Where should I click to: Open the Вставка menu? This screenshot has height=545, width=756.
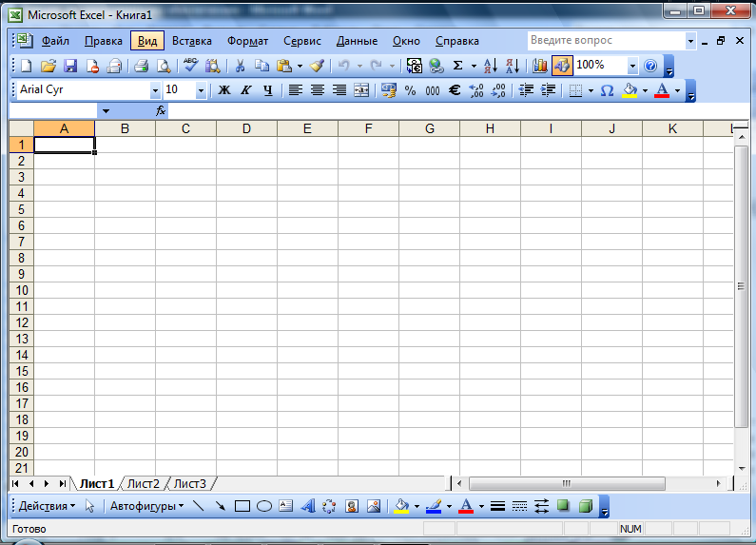click(x=192, y=41)
